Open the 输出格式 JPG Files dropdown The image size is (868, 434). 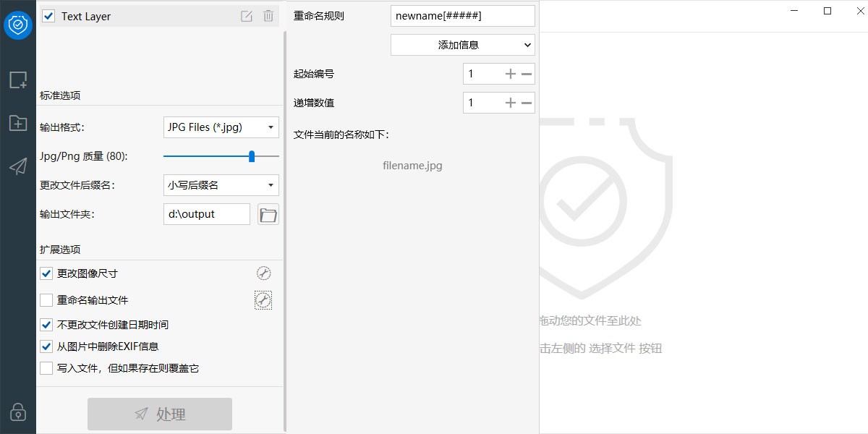(x=221, y=127)
